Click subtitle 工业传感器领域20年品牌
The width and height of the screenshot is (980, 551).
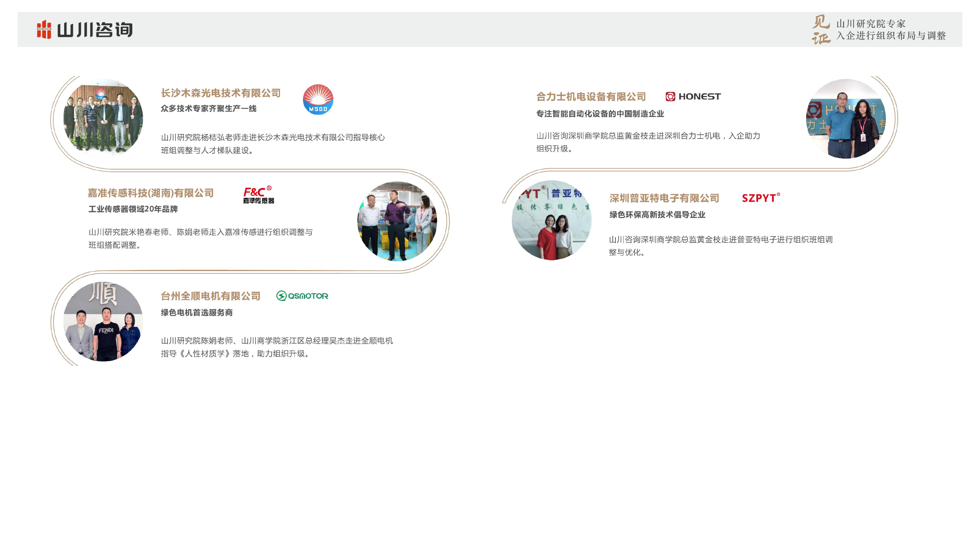coord(133,209)
